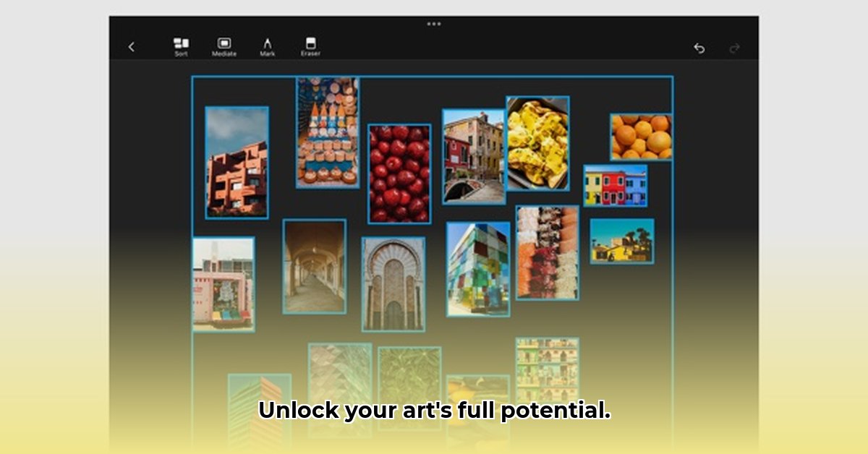Select the yellow house with palm trees photo
Viewport: 868px width, 454px height.
point(622,241)
